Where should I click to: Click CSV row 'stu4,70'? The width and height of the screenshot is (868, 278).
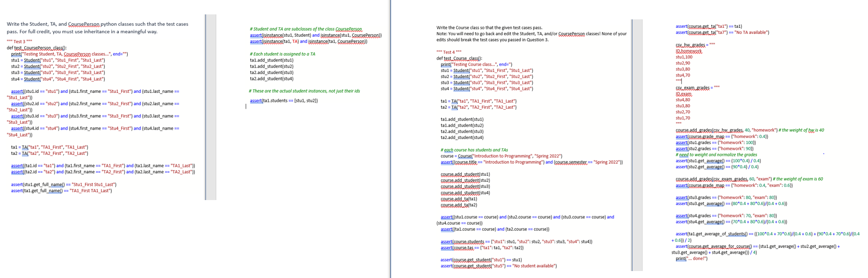[683, 75]
